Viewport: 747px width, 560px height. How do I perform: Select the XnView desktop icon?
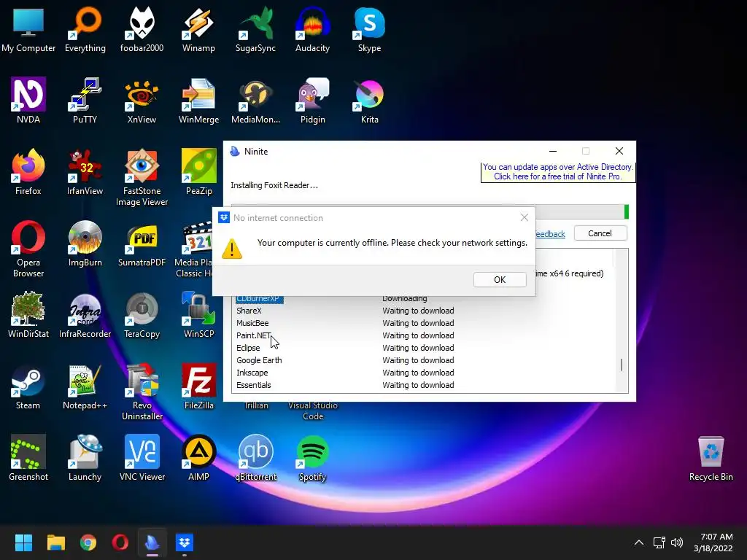(142, 100)
